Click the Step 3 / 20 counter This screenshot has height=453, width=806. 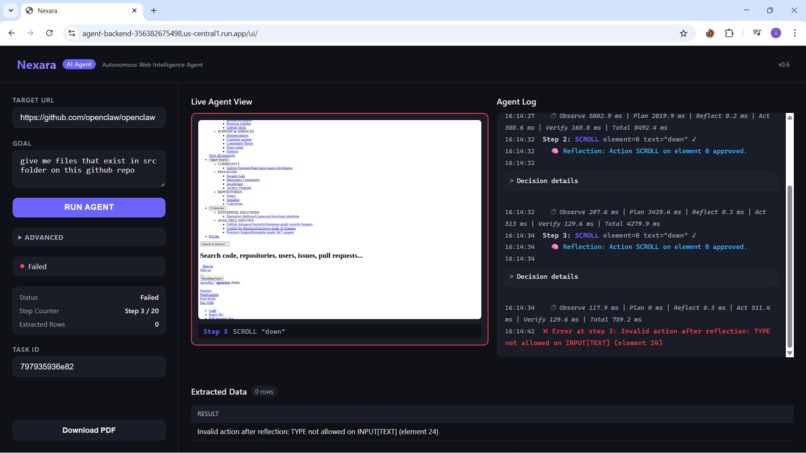point(141,311)
